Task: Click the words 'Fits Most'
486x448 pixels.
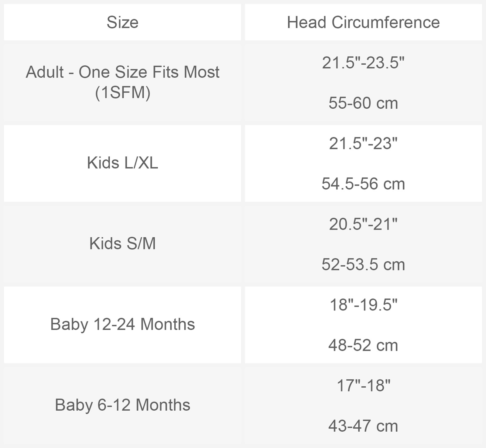Action: pyautogui.click(x=186, y=72)
